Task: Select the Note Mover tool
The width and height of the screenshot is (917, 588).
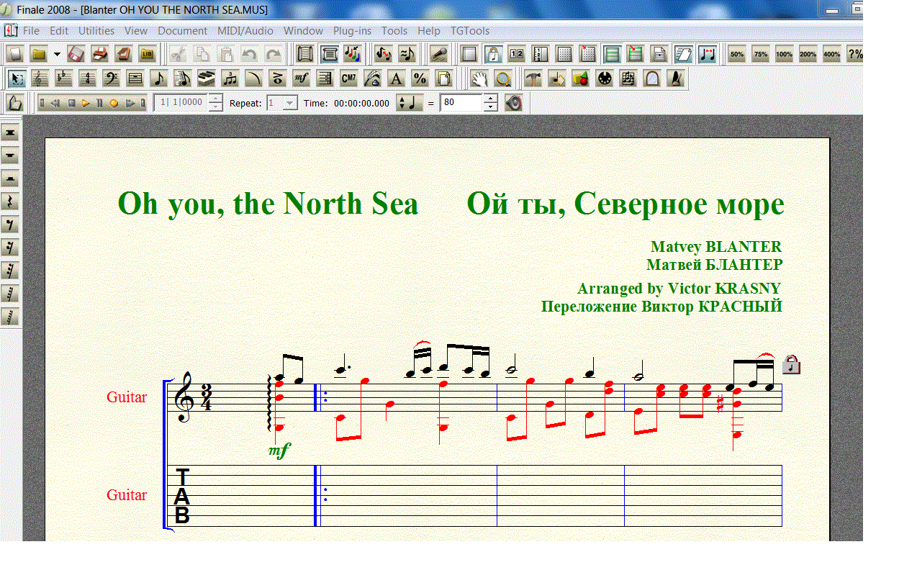Action: (x=556, y=78)
